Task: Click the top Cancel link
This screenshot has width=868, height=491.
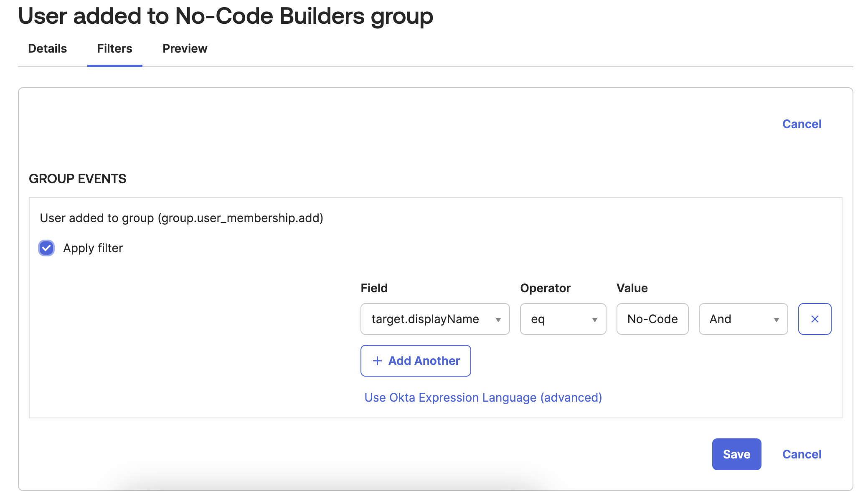Action: pyautogui.click(x=802, y=124)
